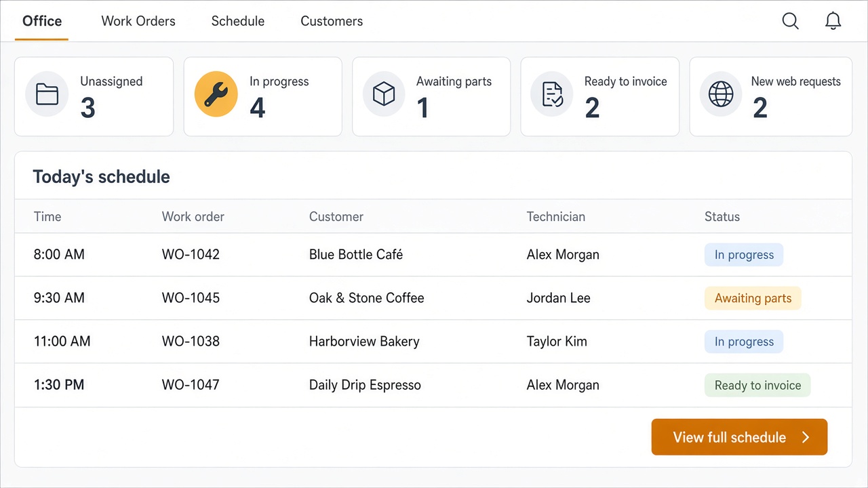The image size is (868, 488).
Task: Click the chevron arrow on View full schedule
Action: coord(806,437)
